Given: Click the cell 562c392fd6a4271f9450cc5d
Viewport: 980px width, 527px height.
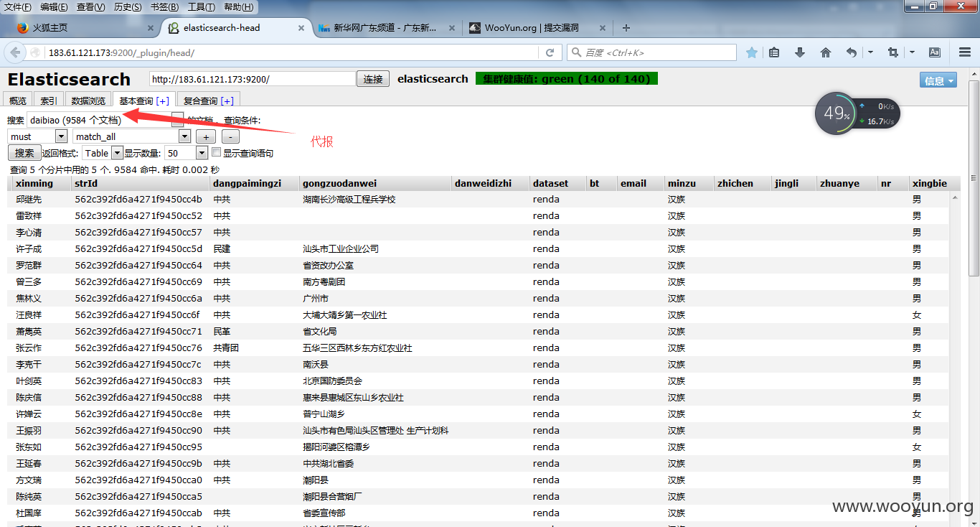Looking at the screenshot, I should (x=138, y=249).
